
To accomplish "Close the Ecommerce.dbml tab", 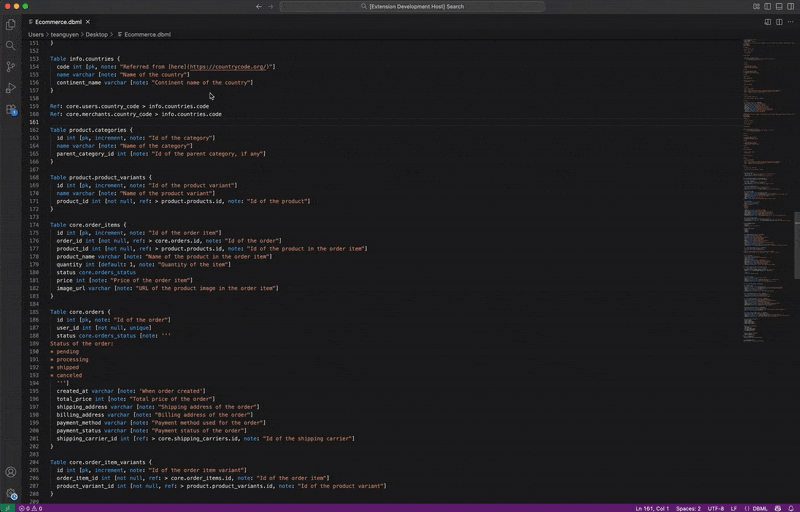I will pyautogui.click(x=88, y=22).
